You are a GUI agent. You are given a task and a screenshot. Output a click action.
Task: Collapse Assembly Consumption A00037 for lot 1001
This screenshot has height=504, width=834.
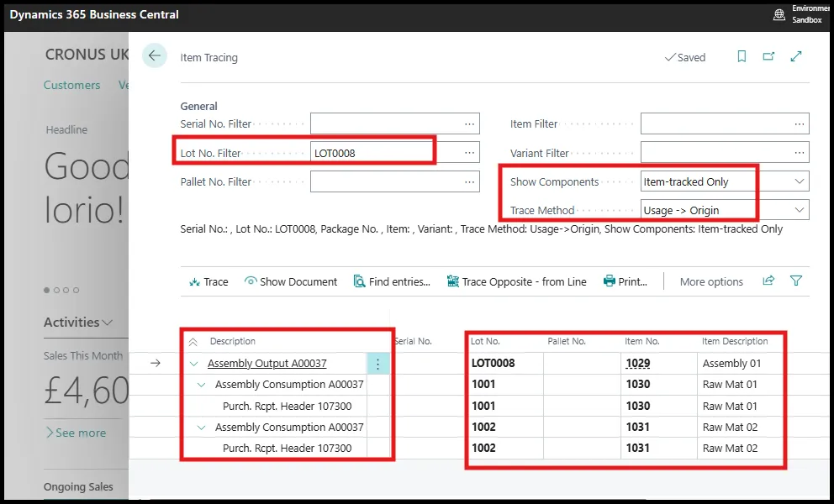(x=201, y=385)
